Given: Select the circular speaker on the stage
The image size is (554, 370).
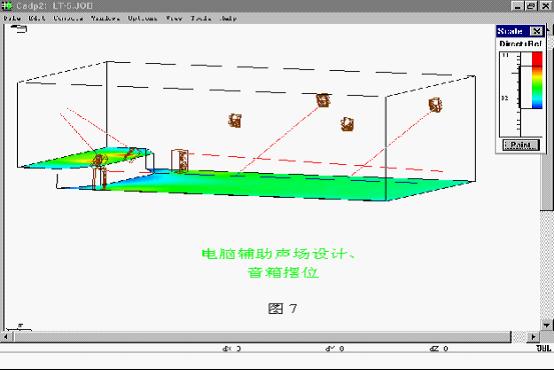Looking at the screenshot, I should [x=99, y=160].
